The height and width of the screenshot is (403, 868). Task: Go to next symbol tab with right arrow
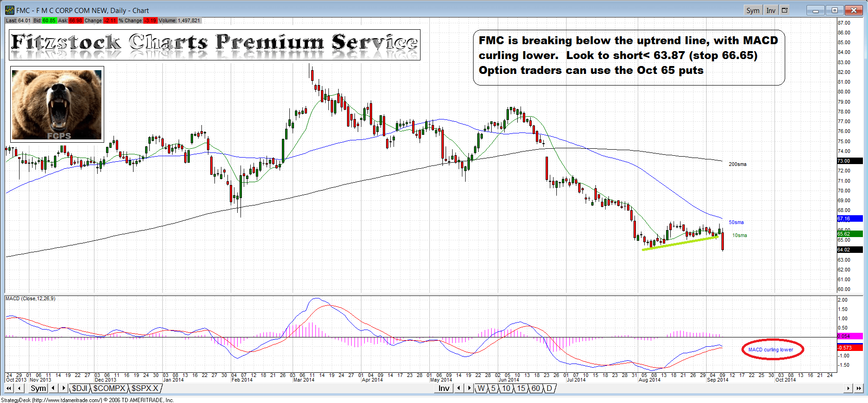[64, 388]
